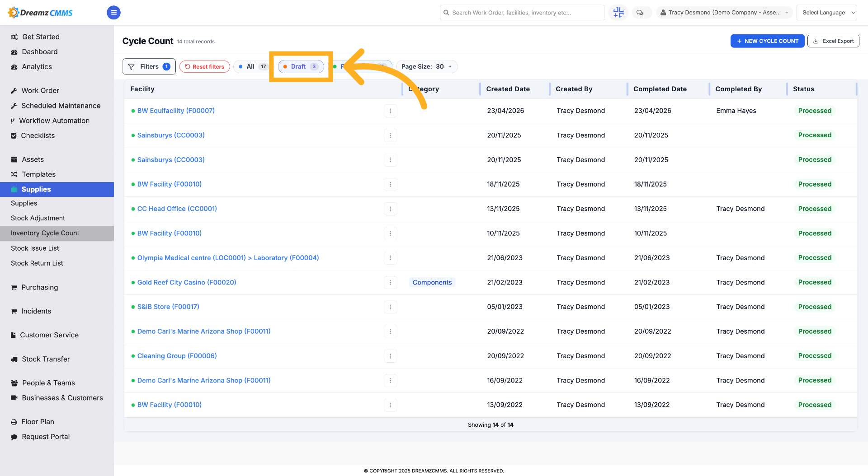Click the Components category tag
The width and height of the screenshot is (868, 476).
432,282
